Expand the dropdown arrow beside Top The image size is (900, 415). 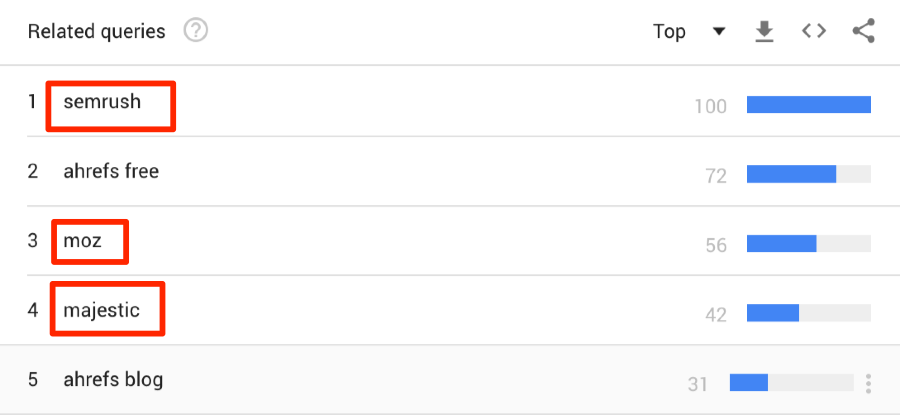pos(719,32)
